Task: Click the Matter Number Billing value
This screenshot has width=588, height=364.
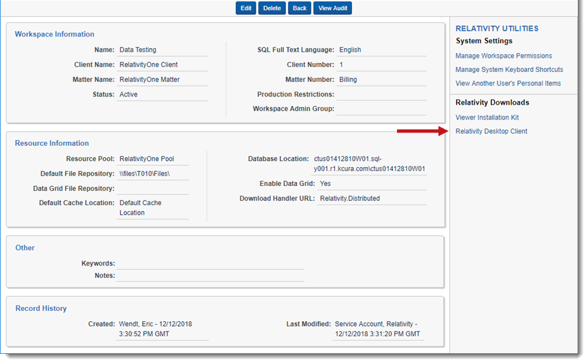Action: [348, 79]
